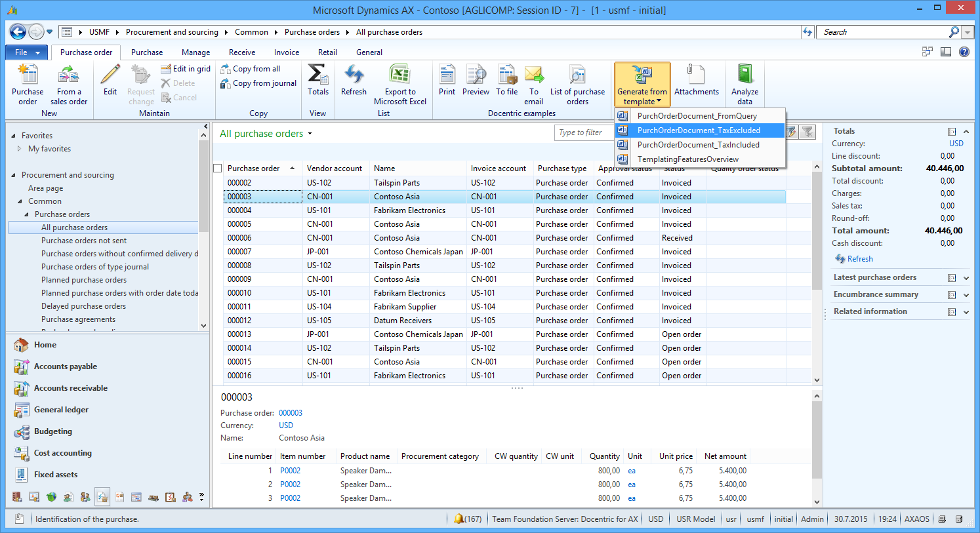Image resolution: width=980 pixels, height=533 pixels.
Task: Select PurchOrderDocument_FromQuery template
Action: [700, 116]
